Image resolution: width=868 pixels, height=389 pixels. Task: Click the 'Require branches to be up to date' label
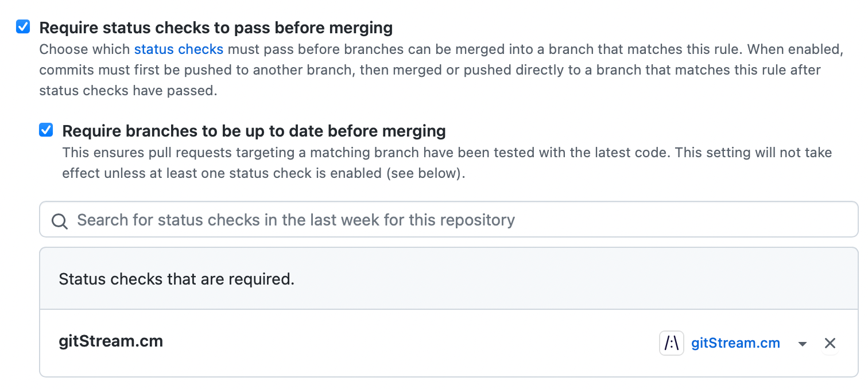point(254,131)
